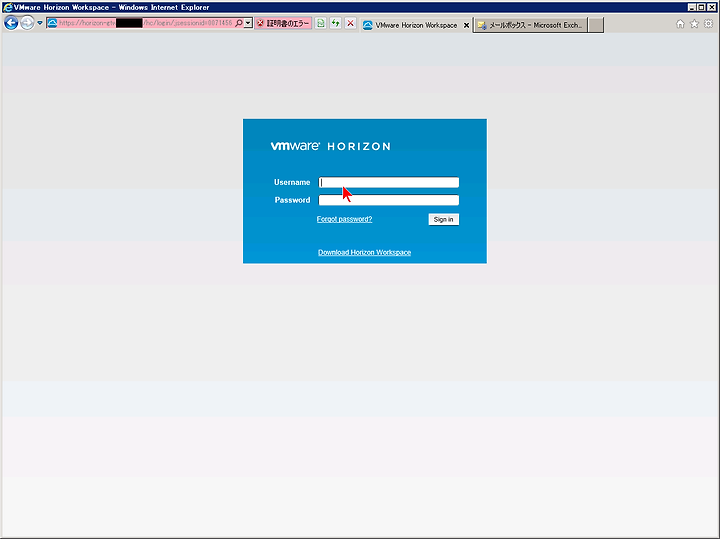Click the compatibility view icon
The width and height of the screenshot is (720, 539).
[x=321, y=23]
